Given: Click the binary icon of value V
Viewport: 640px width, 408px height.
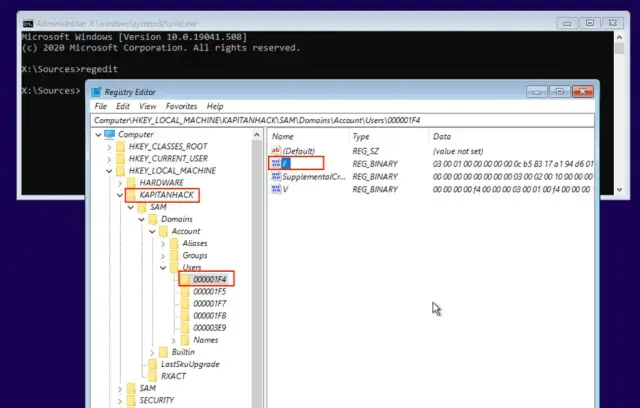Looking at the screenshot, I should pos(277,189).
